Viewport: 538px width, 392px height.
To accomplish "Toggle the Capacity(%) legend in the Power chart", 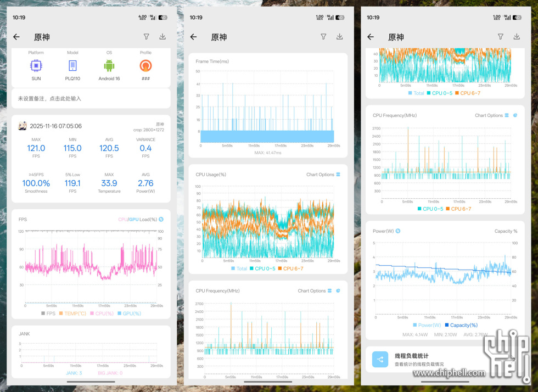I will point(461,325).
